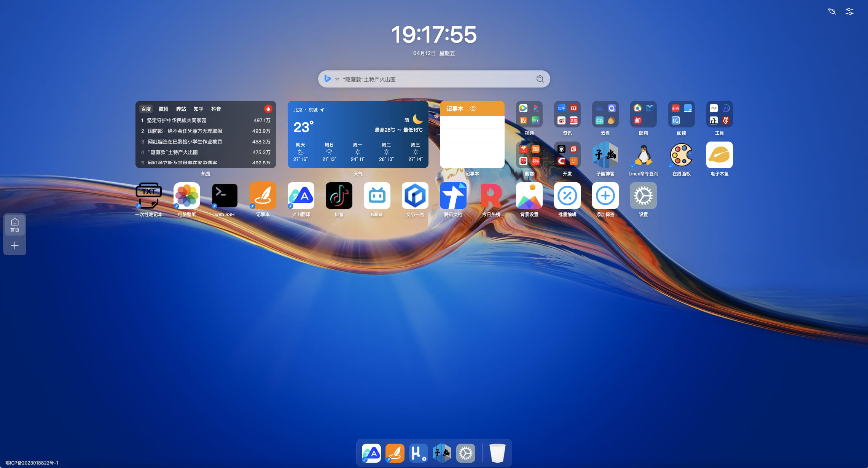This screenshot has height=468, width=868.
Task: Click the 电子木鱼 icon
Action: (x=719, y=155)
